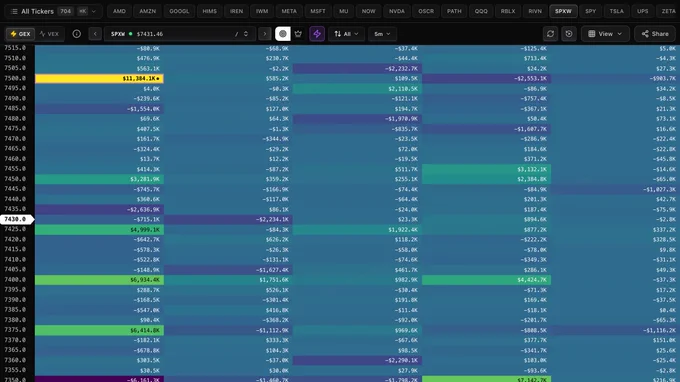The width and height of the screenshot is (680, 382).
Task: Click the refresh data icon
Action: (x=550, y=34)
